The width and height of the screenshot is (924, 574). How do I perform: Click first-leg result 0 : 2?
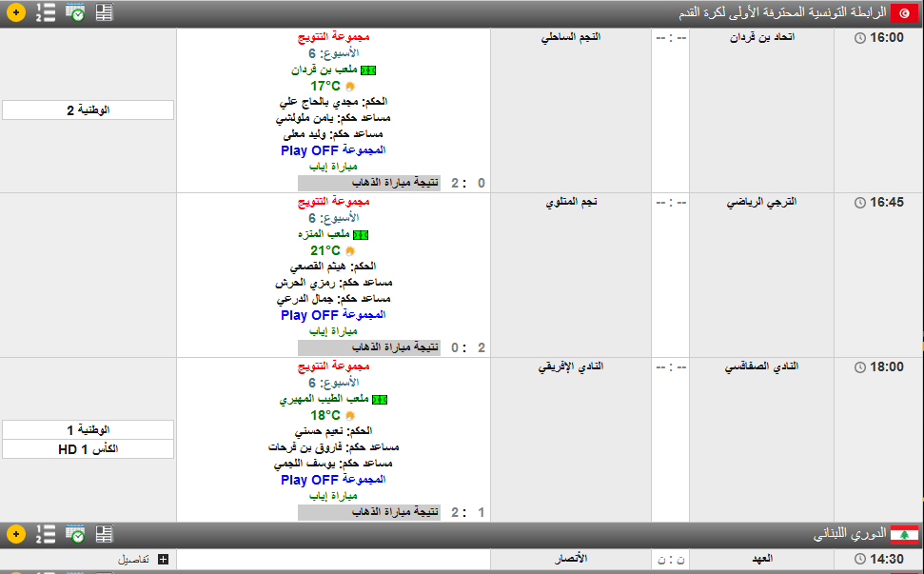tap(468, 347)
